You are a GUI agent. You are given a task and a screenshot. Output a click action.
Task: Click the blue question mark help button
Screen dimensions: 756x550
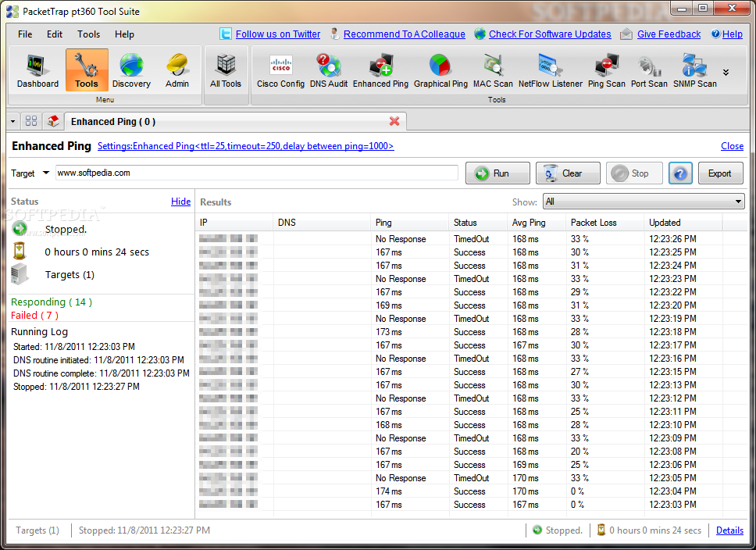pos(680,173)
